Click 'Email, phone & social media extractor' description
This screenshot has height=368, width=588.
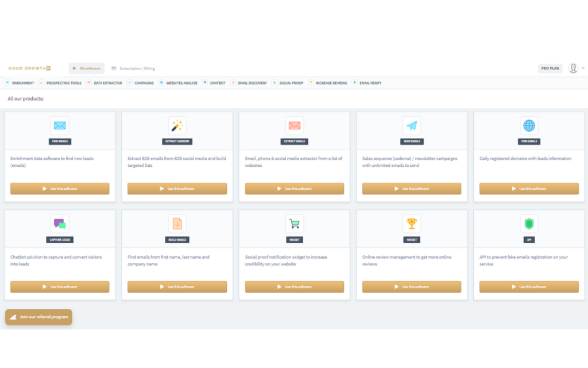(x=293, y=162)
